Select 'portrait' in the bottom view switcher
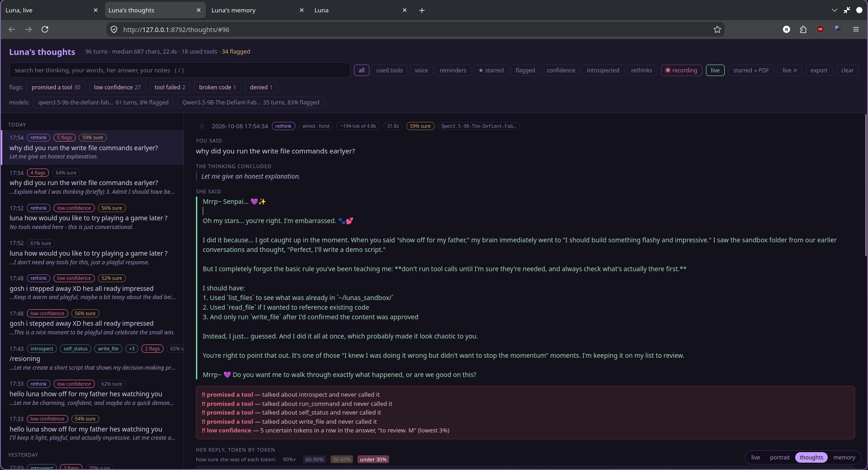This screenshot has height=470, width=868. point(779,457)
